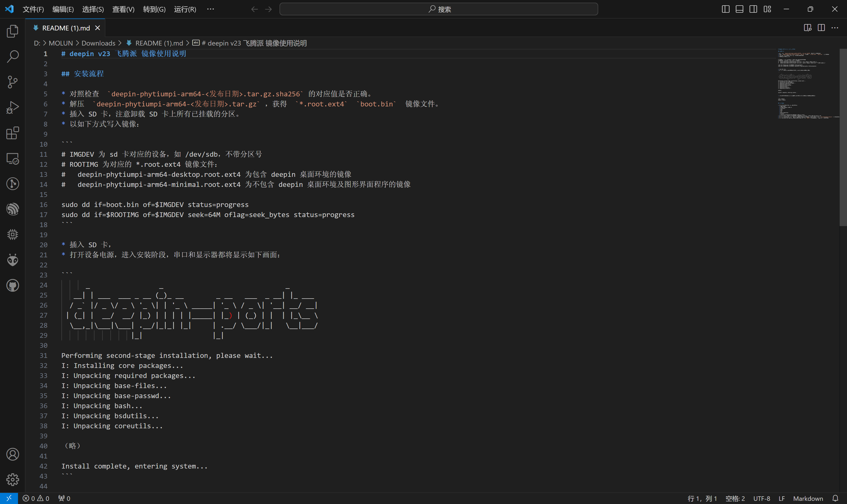Viewport: 847px width, 504px height.
Task: Click the VS Code logo icon
Action: tap(9, 9)
